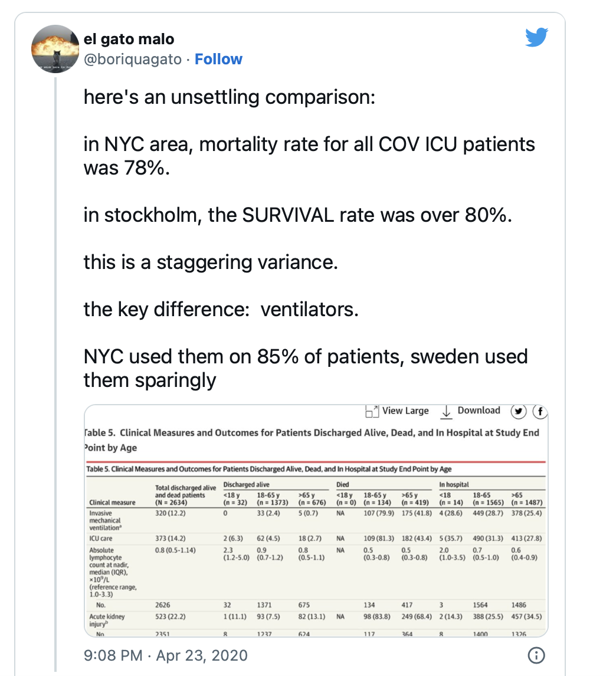The image size is (616, 676).
Task: Click the Acute kidney injury row
Action: tap(316, 620)
